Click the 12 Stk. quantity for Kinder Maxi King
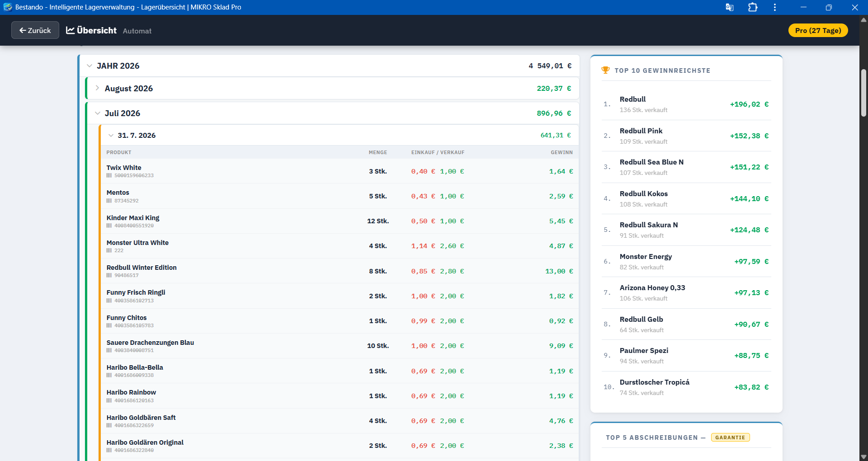 click(x=378, y=221)
